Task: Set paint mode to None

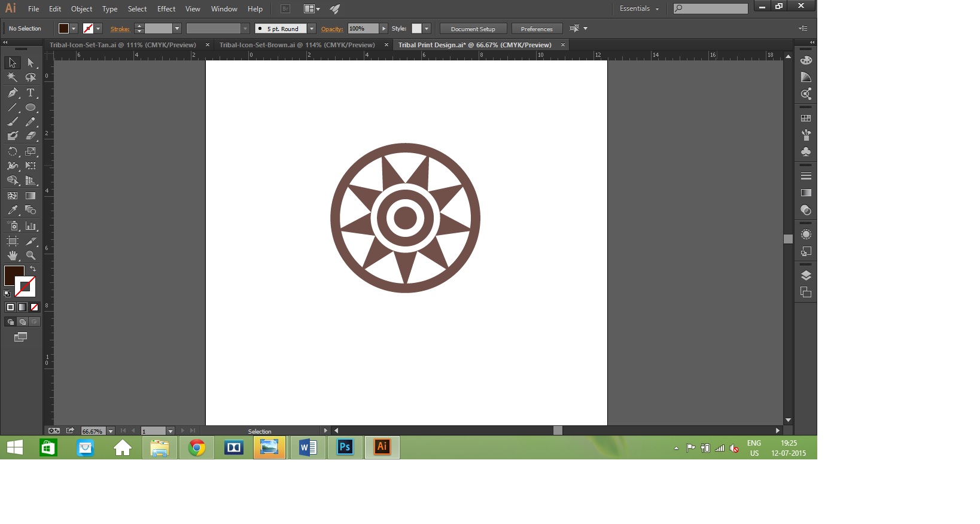Action: click(34, 307)
